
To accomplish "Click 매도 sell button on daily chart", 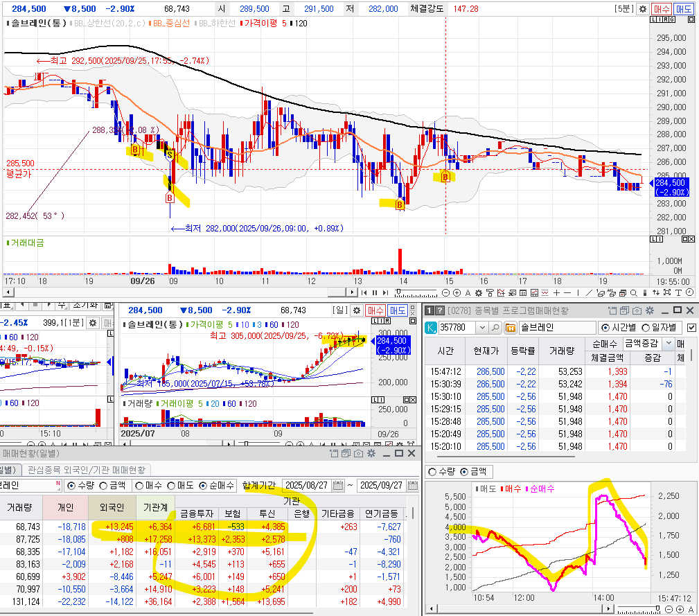I will tap(397, 310).
